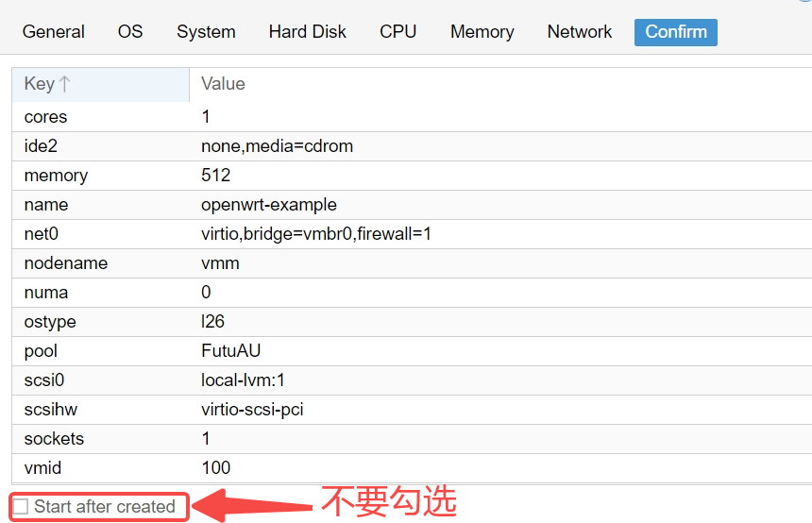Select the pool FutuAU row
This screenshot has width=812, height=523.
412,351
